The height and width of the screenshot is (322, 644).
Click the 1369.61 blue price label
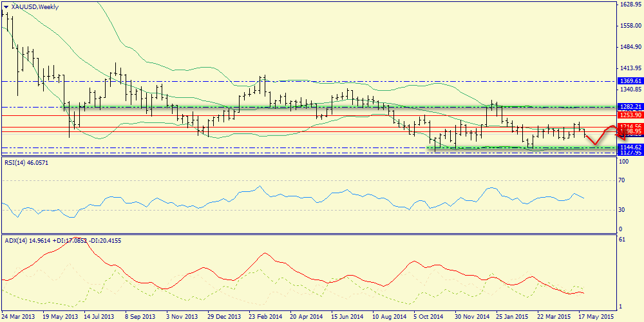630,81
